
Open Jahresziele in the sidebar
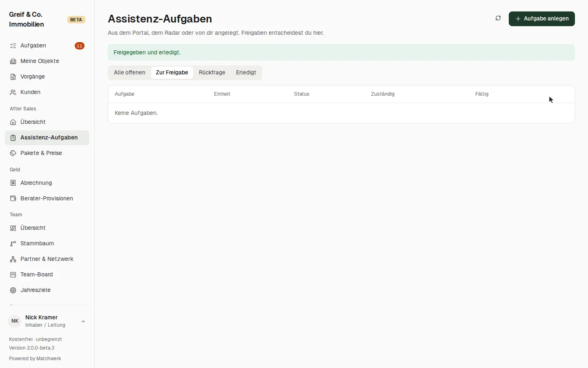coord(47,290)
